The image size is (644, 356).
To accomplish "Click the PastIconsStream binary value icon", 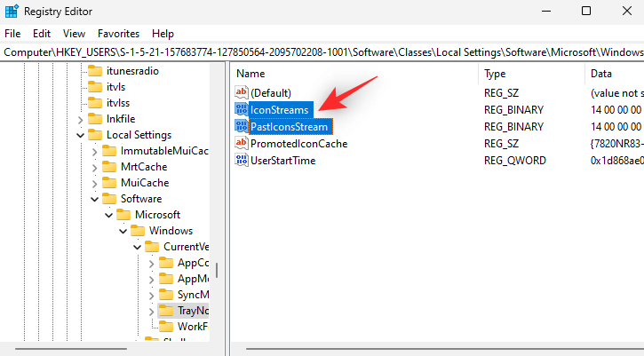I will point(241,126).
